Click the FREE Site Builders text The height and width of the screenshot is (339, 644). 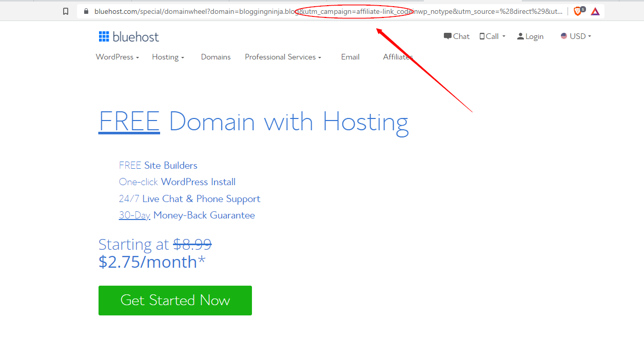coord(158,165)
